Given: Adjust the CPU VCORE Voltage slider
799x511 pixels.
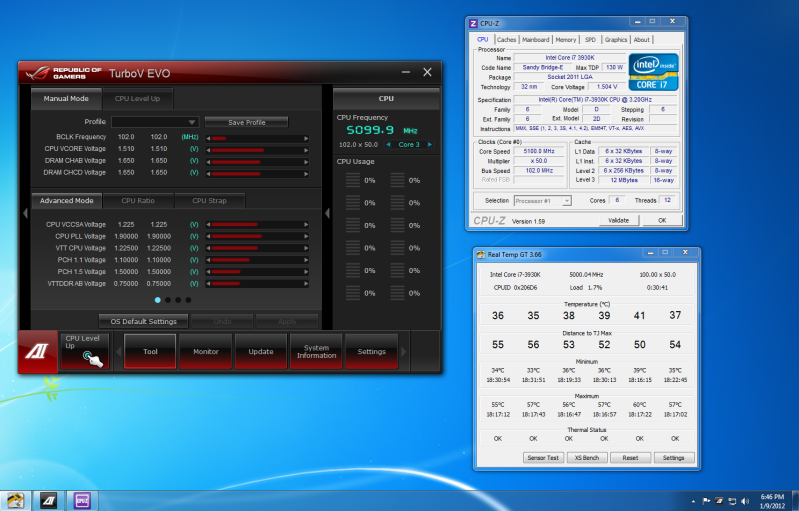Looking at the screenshot, I should point(257,150).
